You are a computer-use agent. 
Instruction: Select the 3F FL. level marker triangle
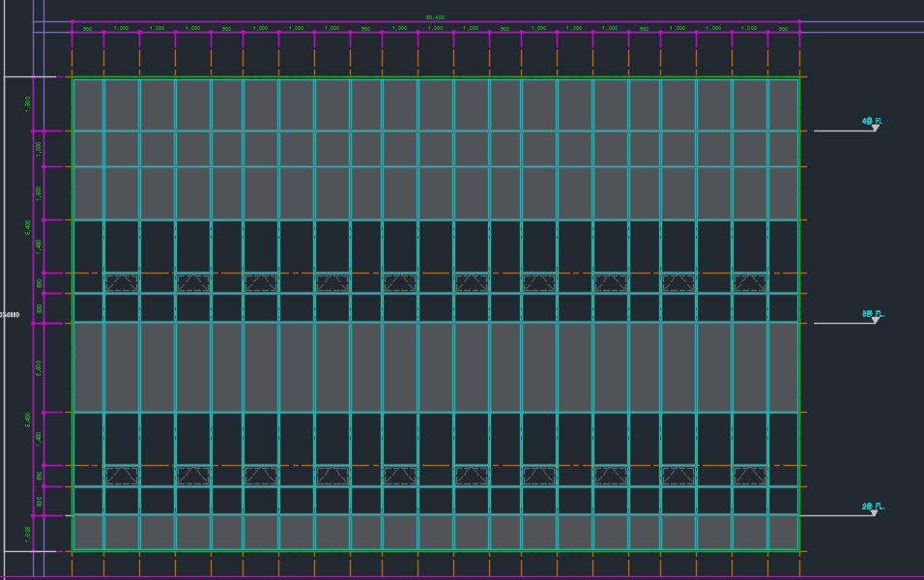875,320
